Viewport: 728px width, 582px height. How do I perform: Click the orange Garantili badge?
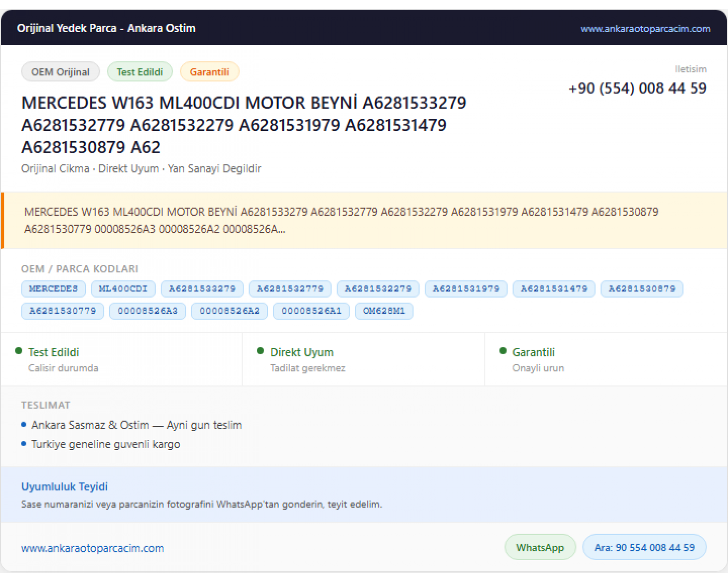[x=209, y=72]
